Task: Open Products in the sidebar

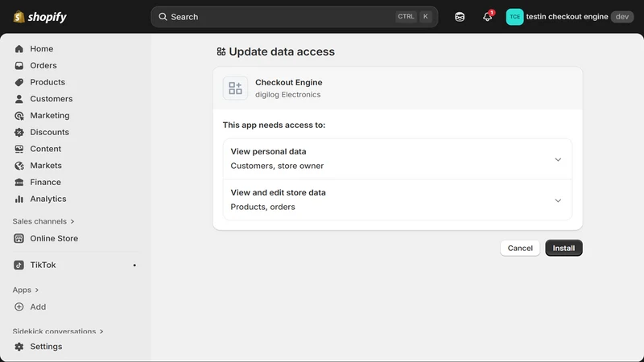Action: 47,82
